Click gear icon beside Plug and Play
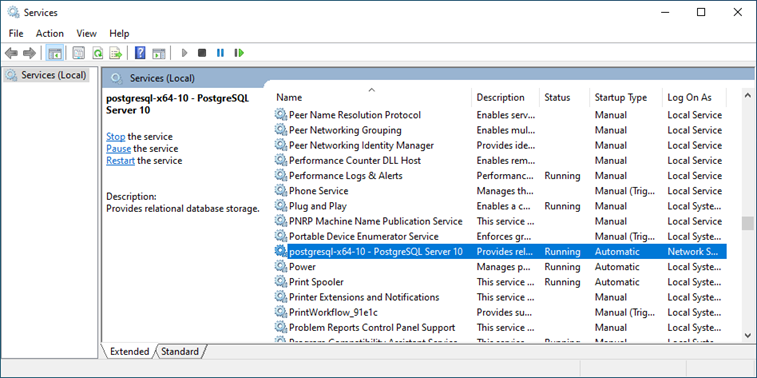Image resolution: width=757 pixels, height=378 pixels. tap(280, 206)
